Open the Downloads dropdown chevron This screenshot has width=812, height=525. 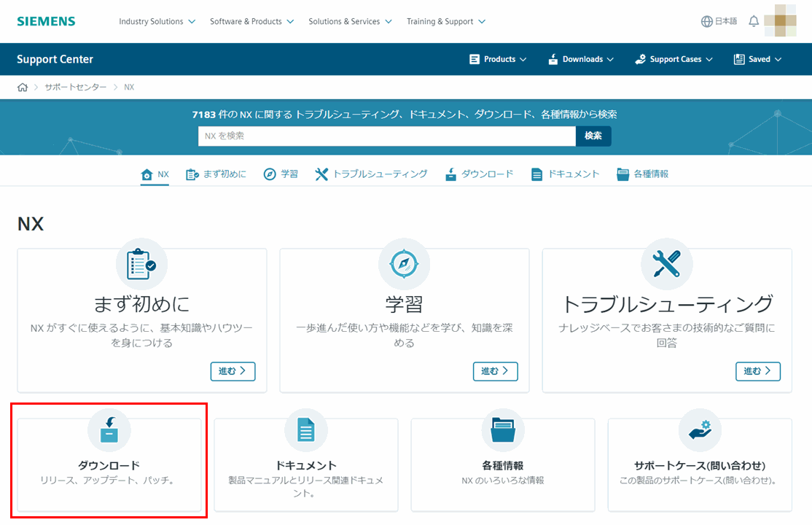(x=610, y=60)
